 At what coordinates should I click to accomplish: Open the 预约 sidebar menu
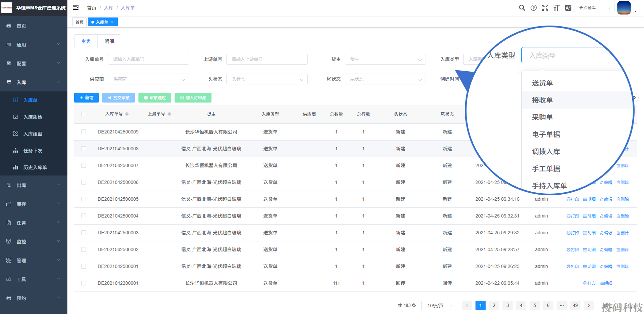(34, 298)
